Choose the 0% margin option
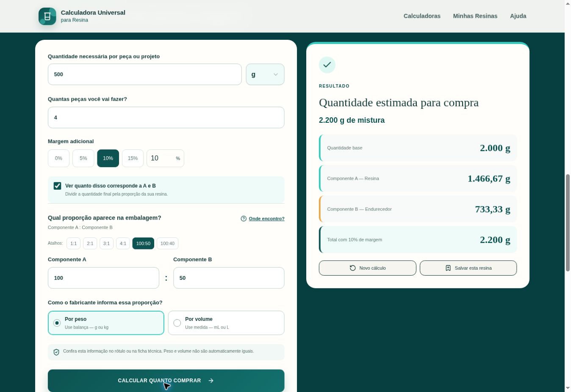The height and width of the screenshot is (392, 571). click(58, 158)
